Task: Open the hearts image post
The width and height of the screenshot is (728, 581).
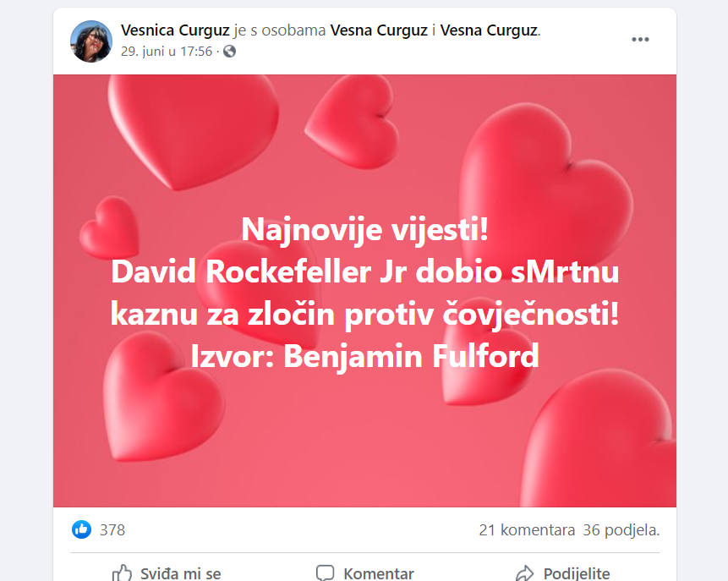Action: pyautogui.click(x=364, y=291)
